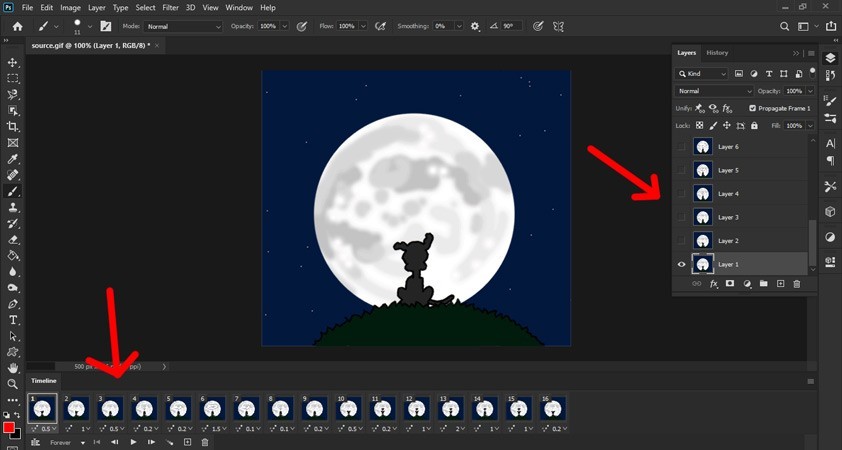Select frame 10 in the Timeline
The height and width of the screenshot is (450, 842).
coord(348,409)
